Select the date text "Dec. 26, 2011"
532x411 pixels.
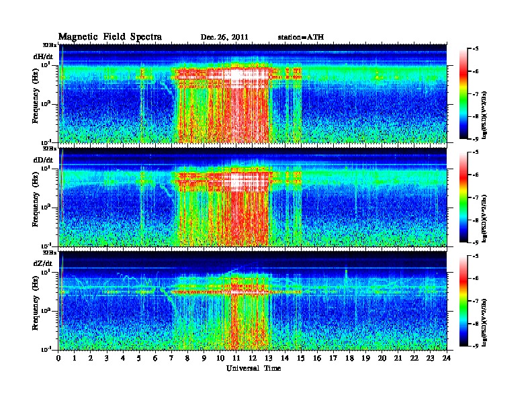[x=224, y=37]
